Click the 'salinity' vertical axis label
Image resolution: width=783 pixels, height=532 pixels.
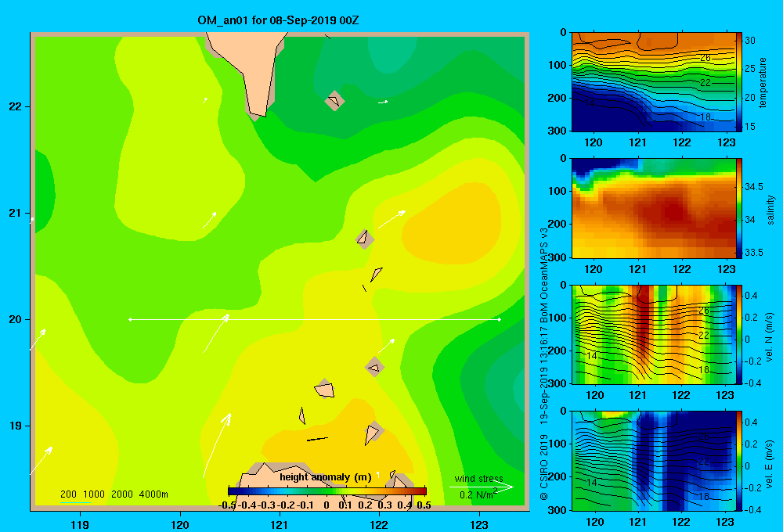[x=770, y=210]
